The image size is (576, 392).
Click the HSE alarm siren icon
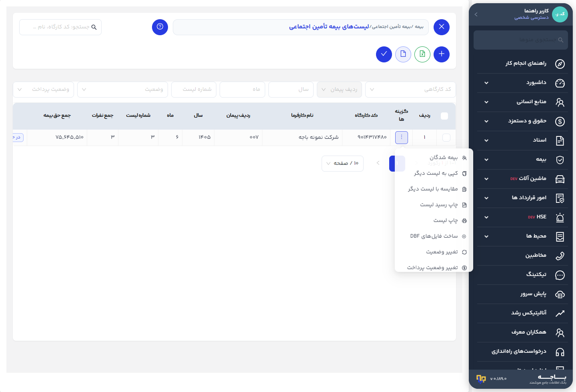tap(560, 217)
